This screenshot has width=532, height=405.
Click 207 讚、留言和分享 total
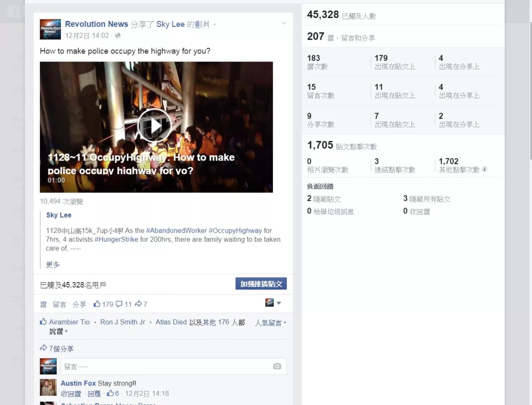tap(341, 36)
